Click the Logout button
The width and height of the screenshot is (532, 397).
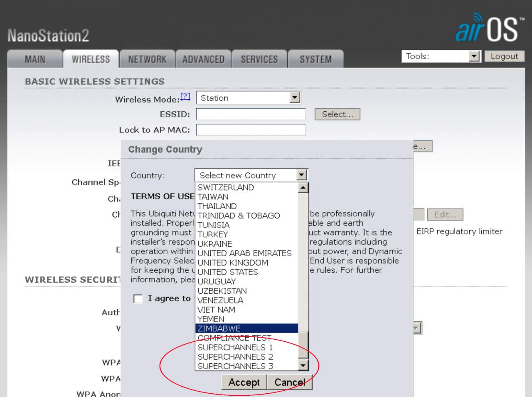[505, 56]
